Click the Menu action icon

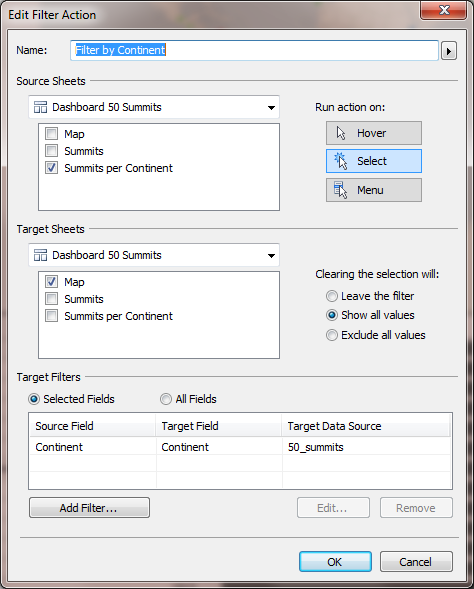tap(340, 190)
